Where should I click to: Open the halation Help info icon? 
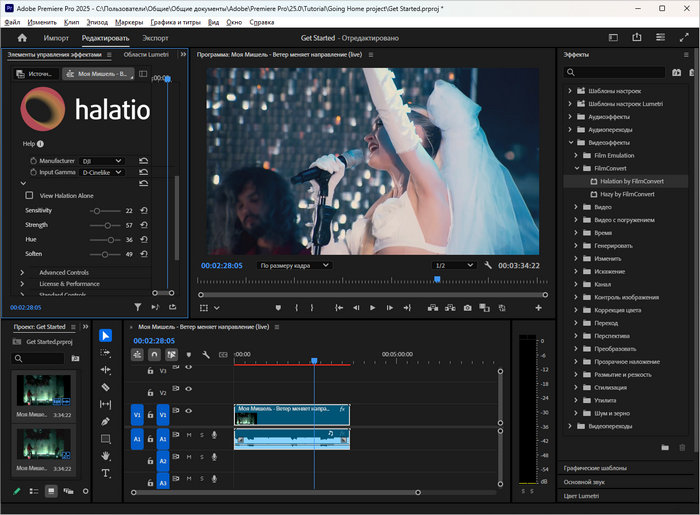(40, 144)
